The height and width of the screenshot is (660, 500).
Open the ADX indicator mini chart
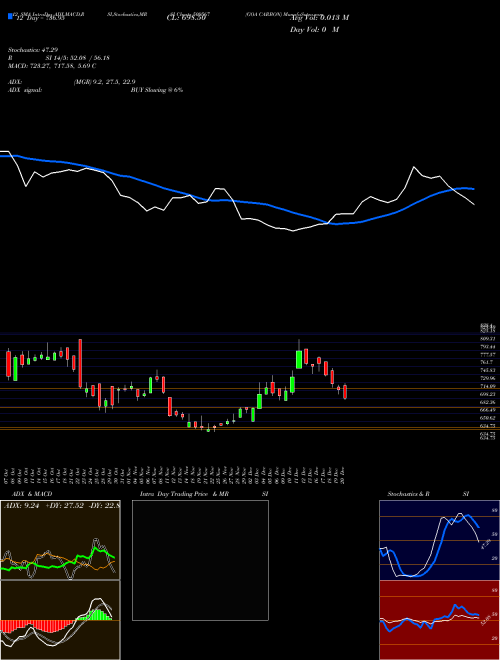(x=60, y=540)
